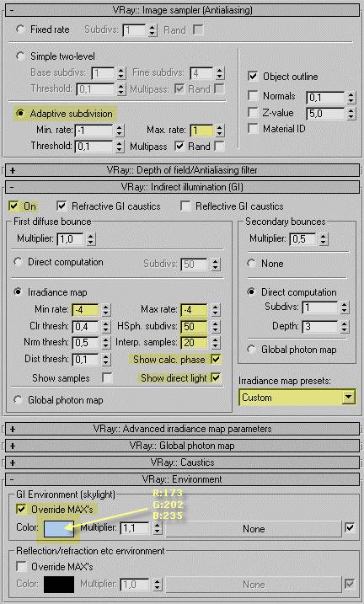364x604 pixels.
Task: Select Simple two-level sampler option
Action: coord(20,56)
